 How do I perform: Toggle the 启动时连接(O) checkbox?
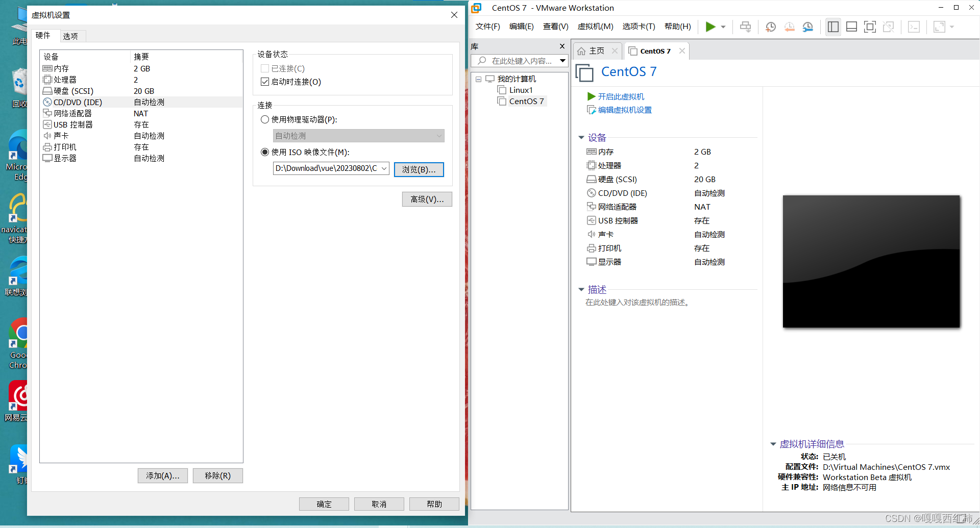(265, 82)
